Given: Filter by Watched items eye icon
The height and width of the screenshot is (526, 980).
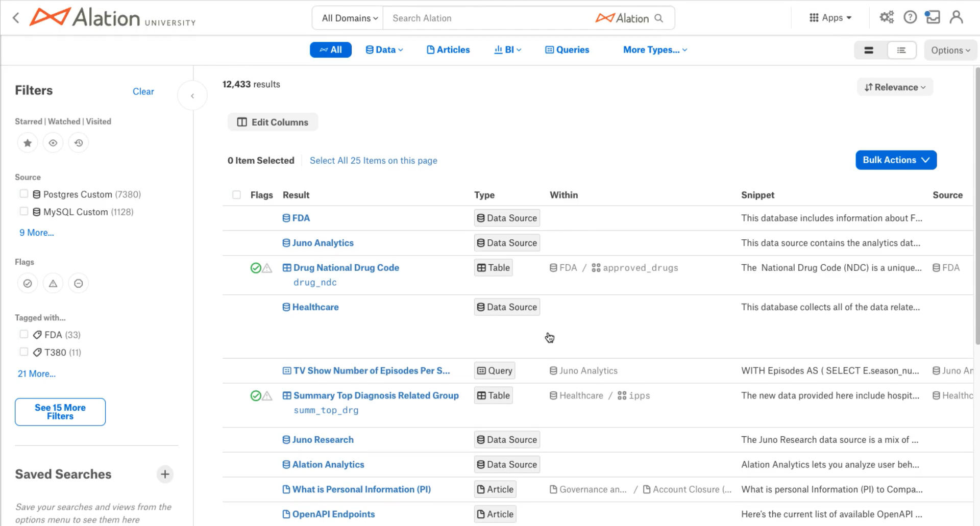Looking at the screenshot, I should pyautogui.click(x=53, y=143).
